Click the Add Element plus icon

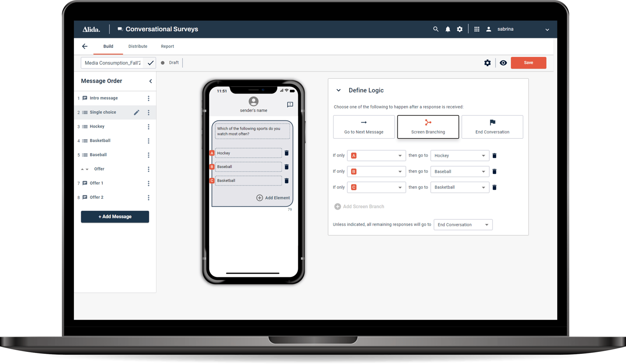260,198
